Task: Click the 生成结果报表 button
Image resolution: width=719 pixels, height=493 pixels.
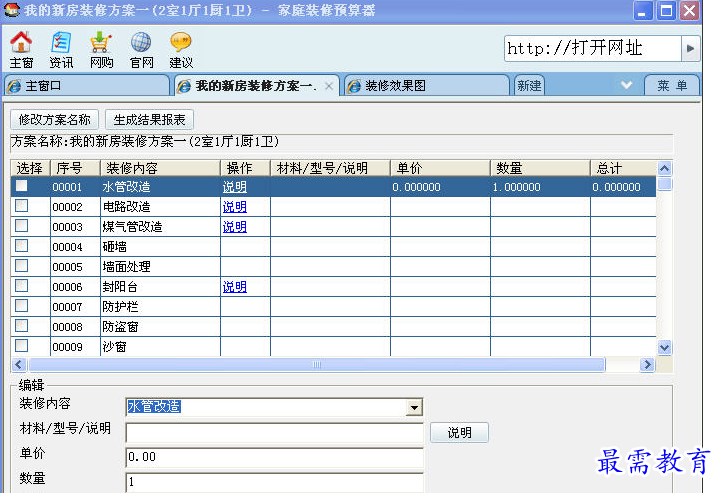Action: [x=149, y=120]
